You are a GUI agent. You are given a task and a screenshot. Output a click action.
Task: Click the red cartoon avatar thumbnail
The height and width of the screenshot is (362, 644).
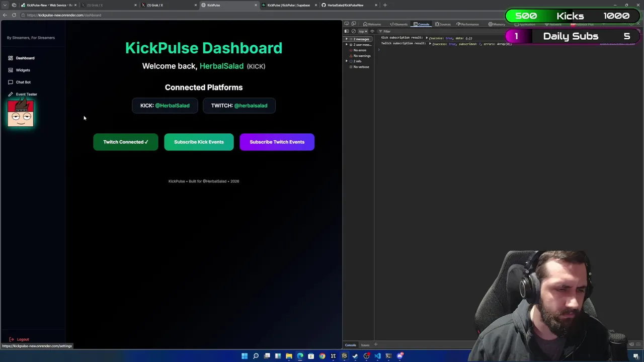pos(21,113)
